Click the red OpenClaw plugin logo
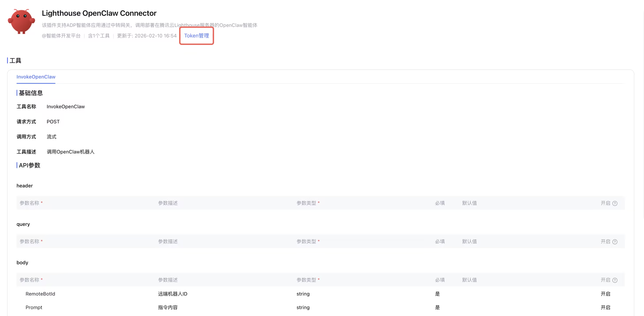The height and width of the screenshot is (316, 644). pyautogui.click(x=21, y=21)
